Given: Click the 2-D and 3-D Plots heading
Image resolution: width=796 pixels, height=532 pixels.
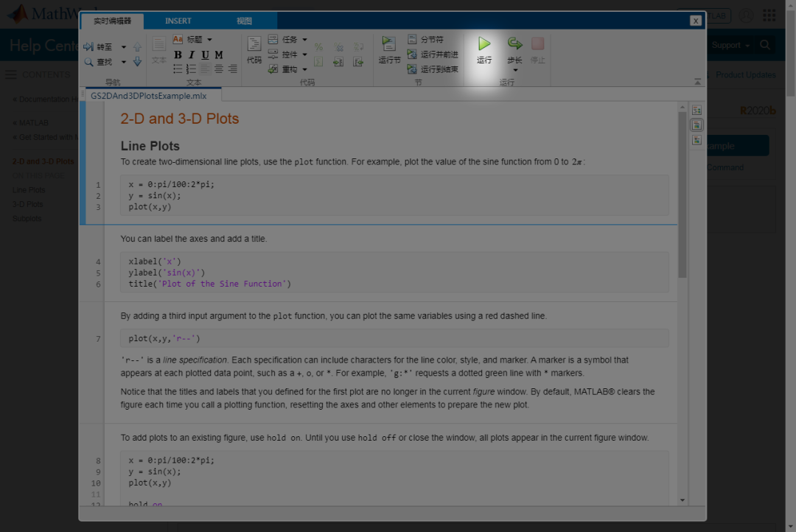Looking at the screenshot, I should point(180,119).
